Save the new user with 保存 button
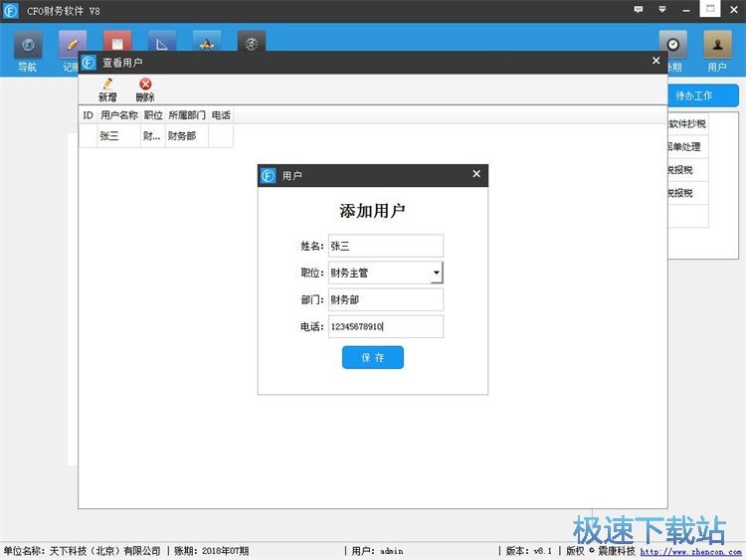746x560 pixels. coord(373,357)
